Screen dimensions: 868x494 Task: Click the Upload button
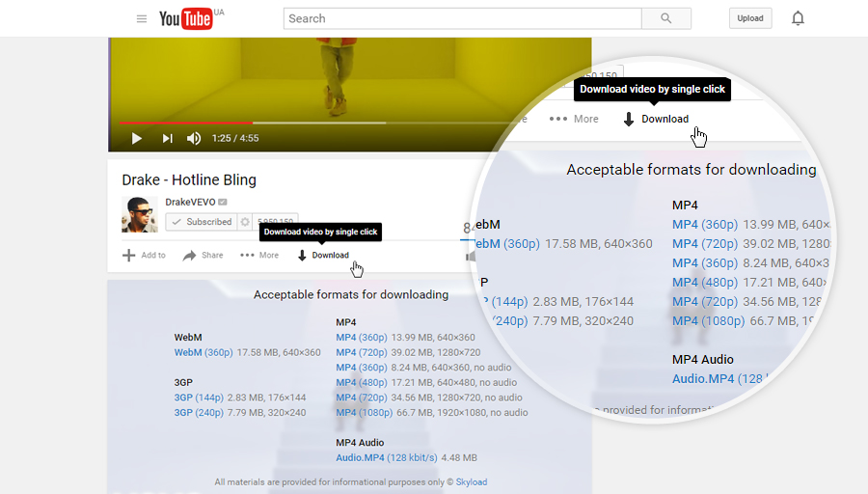pyautogui.click(x=749, y=18)
